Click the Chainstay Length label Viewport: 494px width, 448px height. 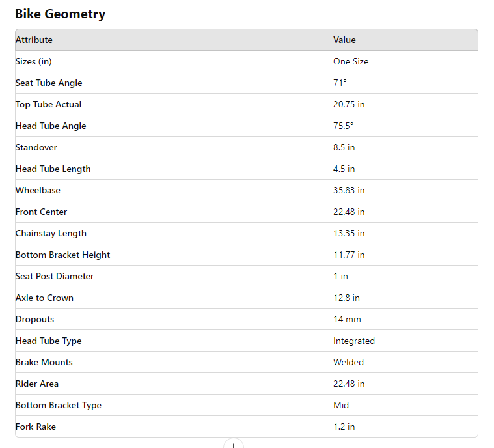pos(51,233)
